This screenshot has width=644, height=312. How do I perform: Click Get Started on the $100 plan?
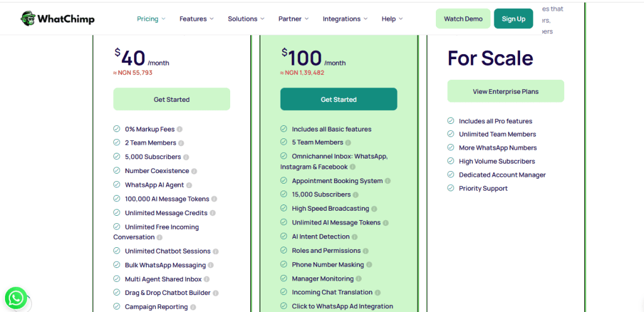[x=338, y=99]
